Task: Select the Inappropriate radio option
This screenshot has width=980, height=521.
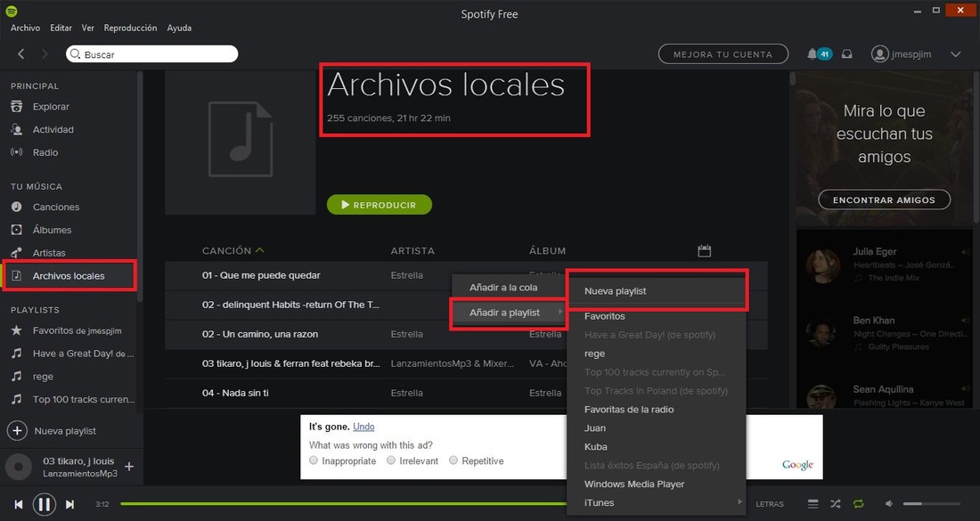Action: click(x=314, y=460)
